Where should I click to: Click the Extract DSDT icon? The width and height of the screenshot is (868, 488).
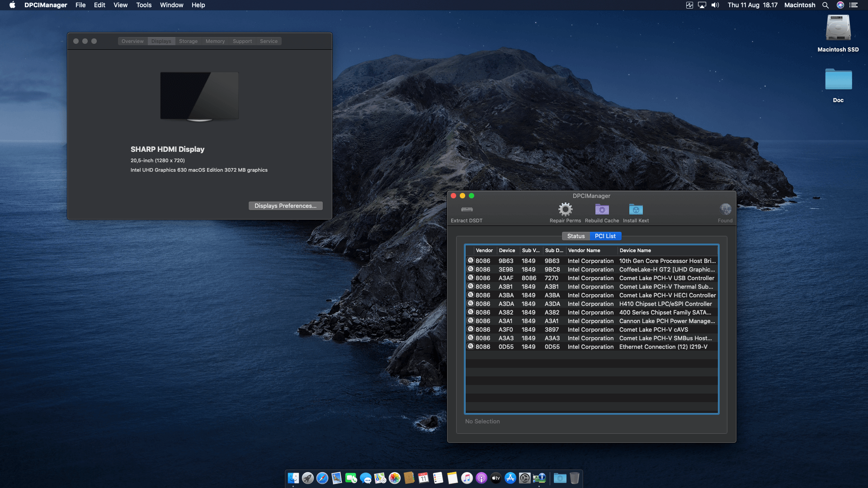467,209
